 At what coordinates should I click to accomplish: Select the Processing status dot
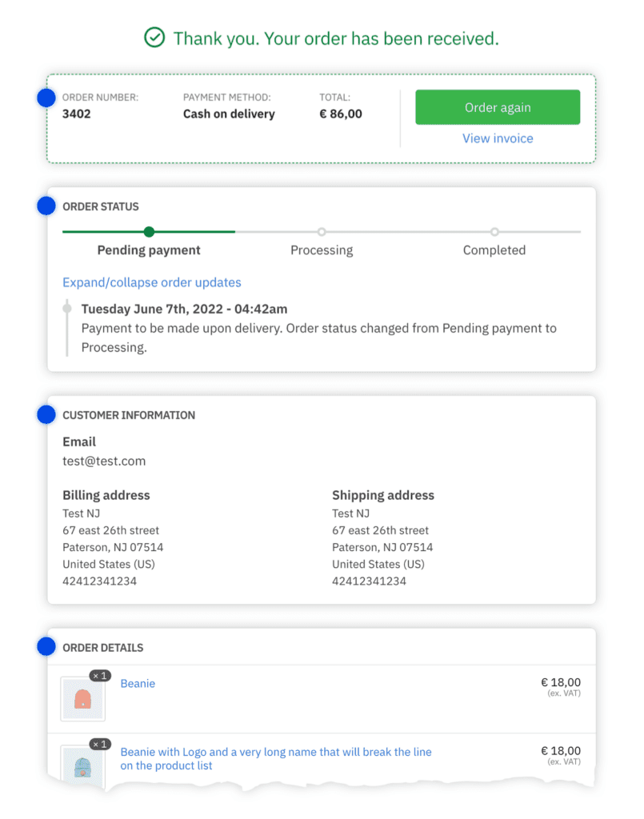322,231
